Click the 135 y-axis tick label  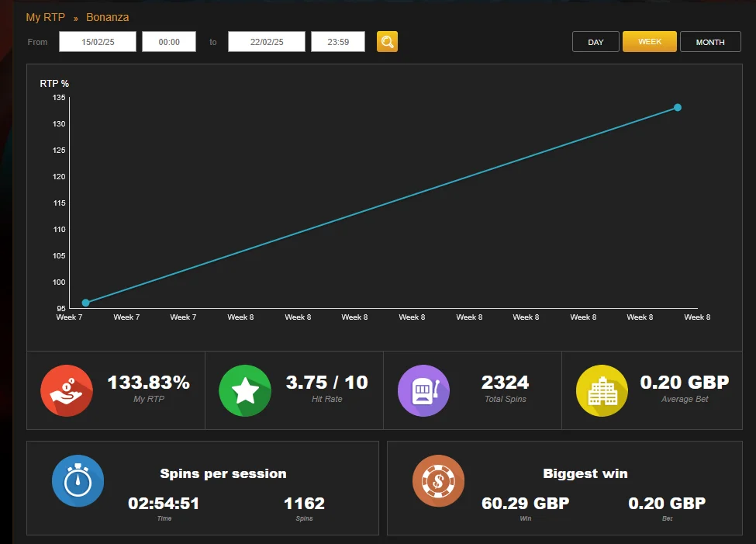pyautogui.click(x=59, y=98)
